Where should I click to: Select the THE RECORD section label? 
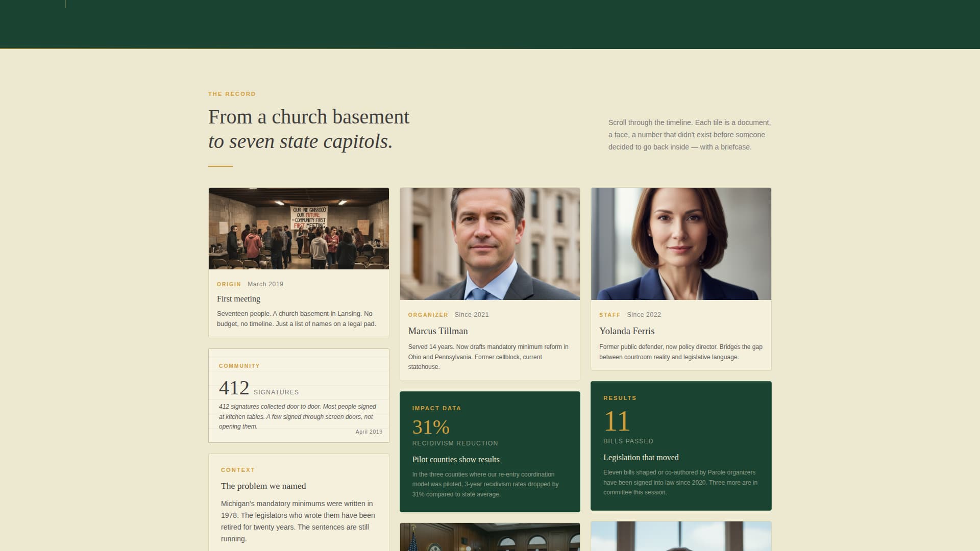coord(231,94)
